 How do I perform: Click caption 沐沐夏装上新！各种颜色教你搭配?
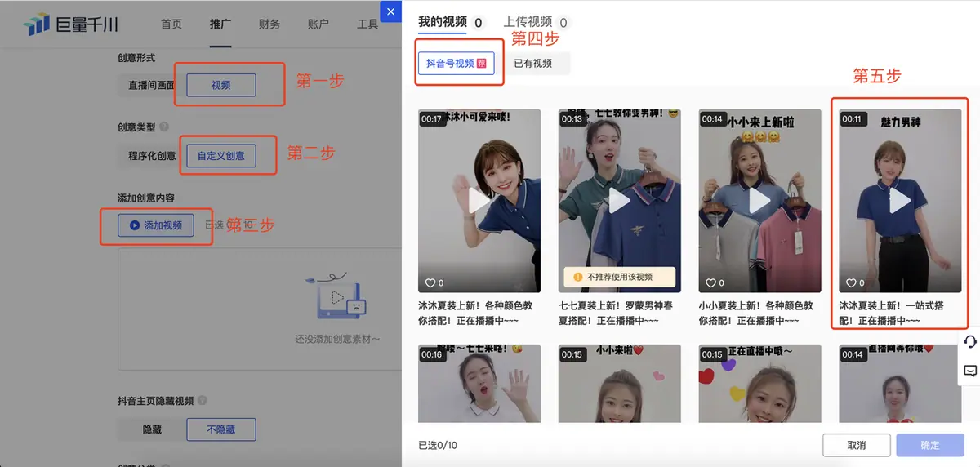pos(475,314)
